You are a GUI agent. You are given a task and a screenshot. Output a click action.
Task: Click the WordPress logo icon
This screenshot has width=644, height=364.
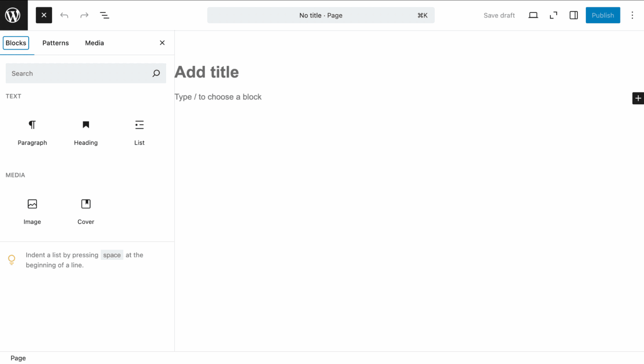click(x=14, y=15)
